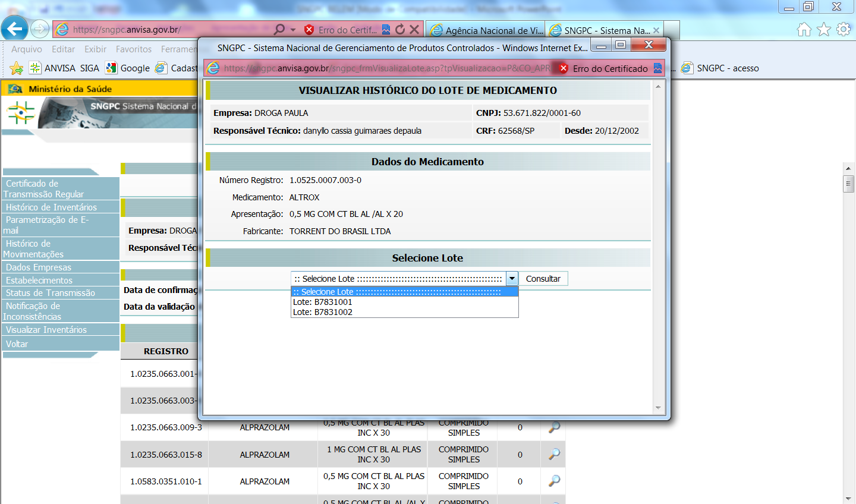
Task: Open Parametrização de E-mail in the sidebar
Action: coord(61,225)
